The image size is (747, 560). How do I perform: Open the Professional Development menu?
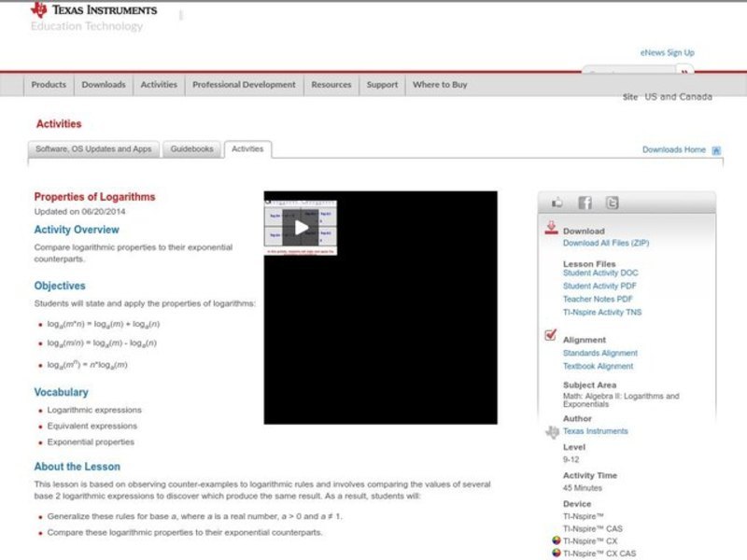click(244, 85)
